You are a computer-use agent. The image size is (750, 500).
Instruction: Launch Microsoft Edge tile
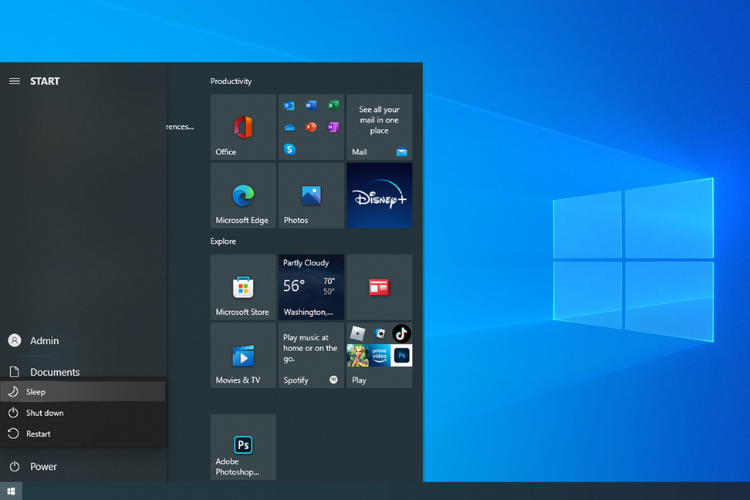(x=243, y=195)
